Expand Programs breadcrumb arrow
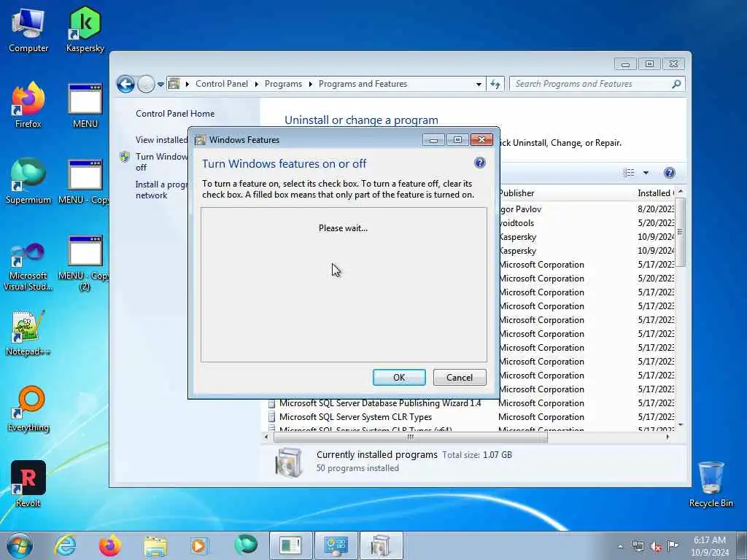Viewport: 747px width, 560px height. 310,85
